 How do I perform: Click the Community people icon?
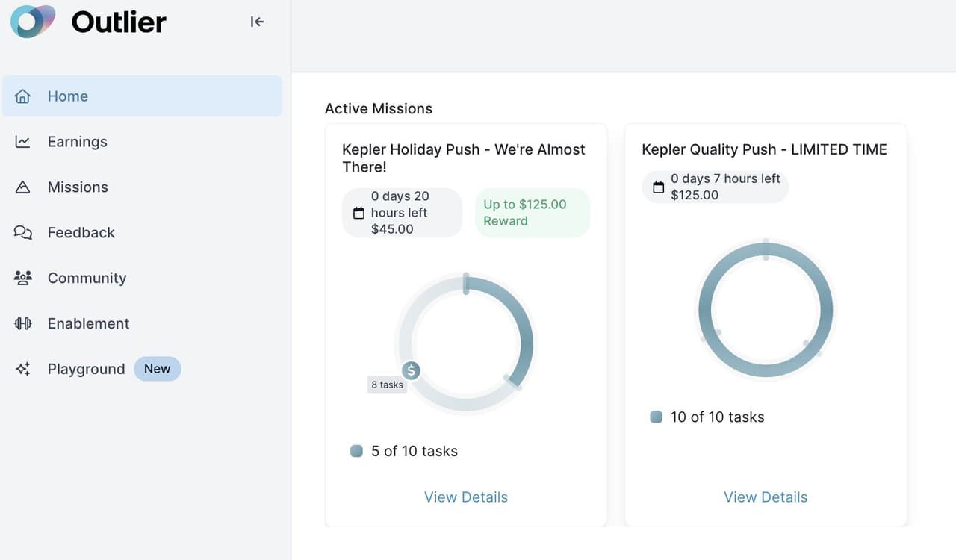[x=23, y=278]
